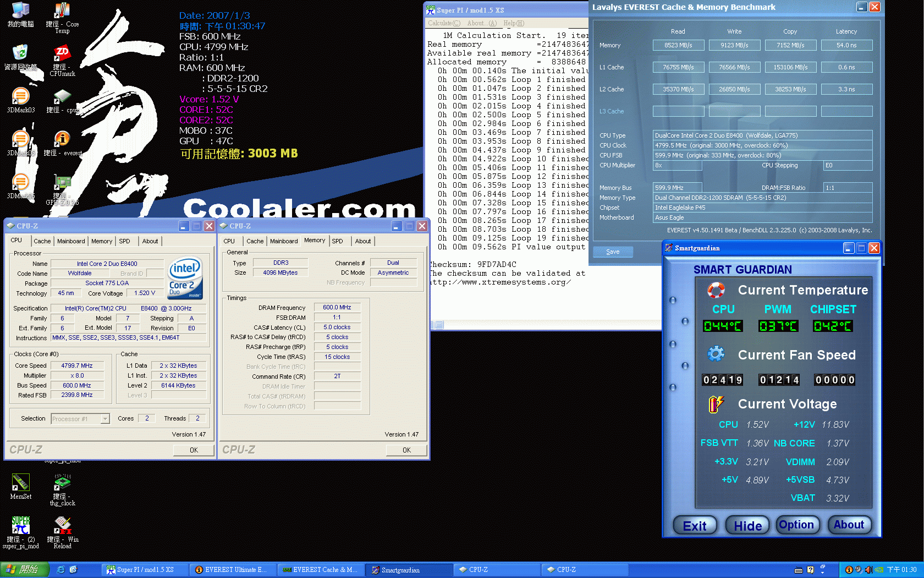Click the Hide button in Smartguardian
This screenshot has height=578, width=924.
click(747, 526)
